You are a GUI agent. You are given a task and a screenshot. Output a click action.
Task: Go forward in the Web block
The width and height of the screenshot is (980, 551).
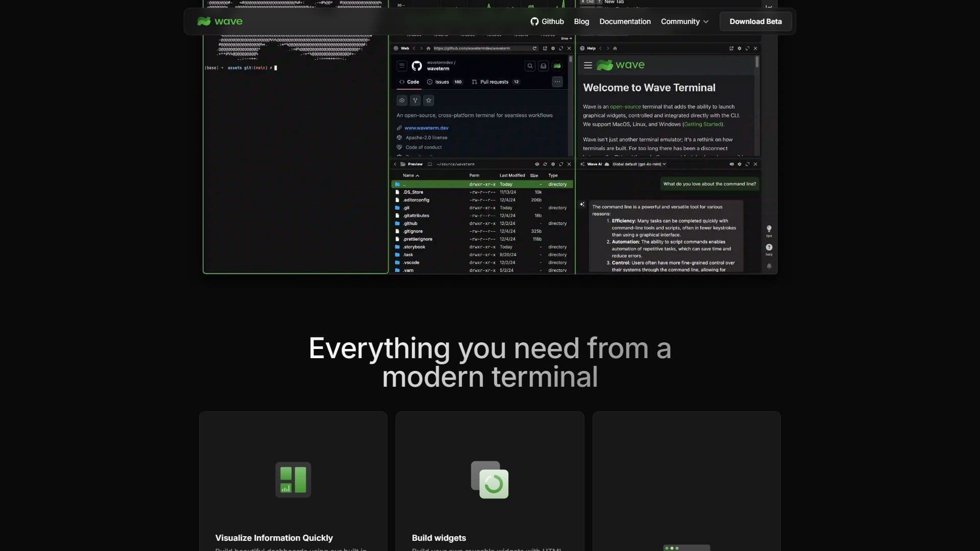point(421,48)
